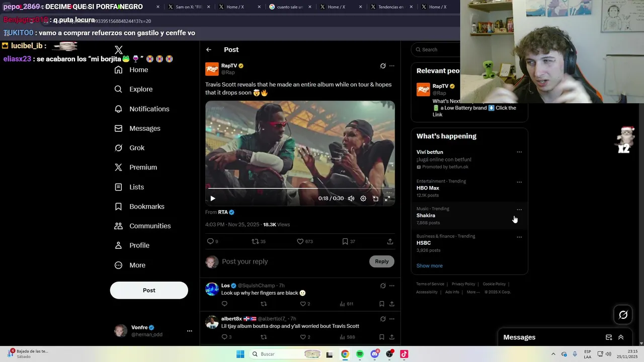Open TikTok from the taskbar

pos(404,354)
